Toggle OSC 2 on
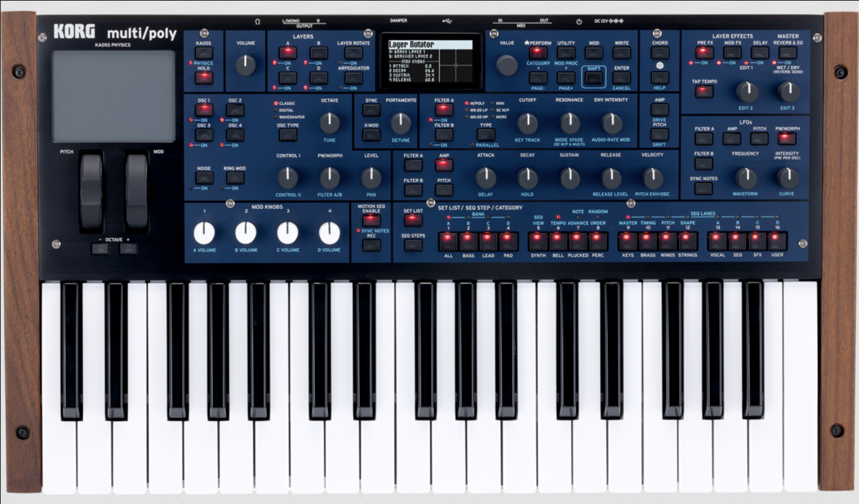 pos(235,110)
